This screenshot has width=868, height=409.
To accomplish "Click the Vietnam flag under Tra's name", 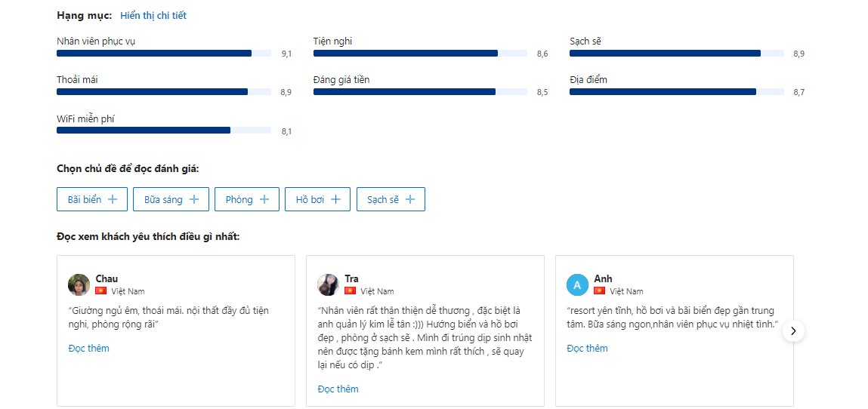I will pyautogui.click(x=350, y=291).
